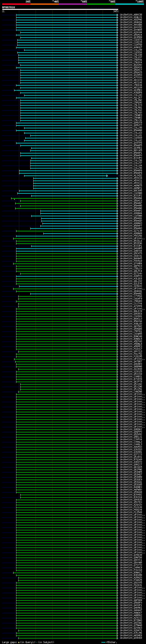Screen dimensions: 146x644
Task: Click the white query sequence bar
Action: click(60, 10)
